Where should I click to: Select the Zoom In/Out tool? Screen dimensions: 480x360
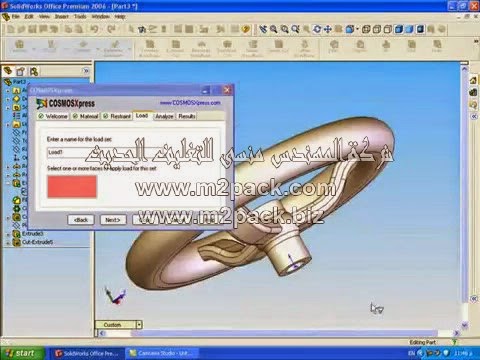pos(295,29)
